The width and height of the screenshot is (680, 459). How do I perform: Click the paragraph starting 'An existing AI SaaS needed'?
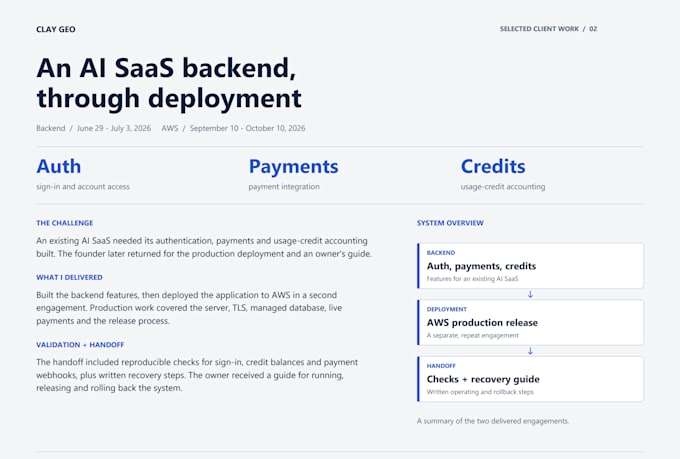pos(204,247)
